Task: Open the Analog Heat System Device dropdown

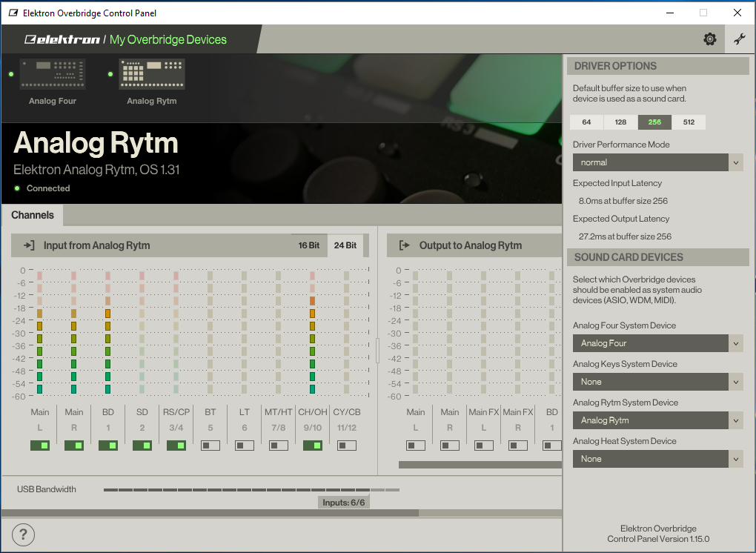Action: pos(657,459)
